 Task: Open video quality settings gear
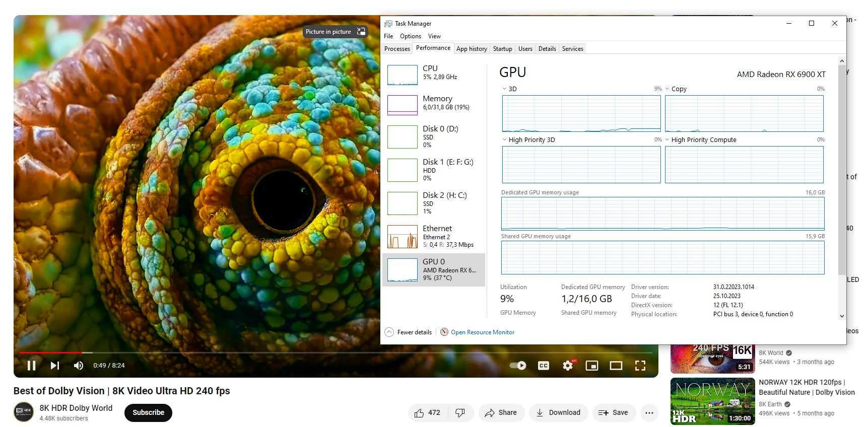(x=568, y=366)
